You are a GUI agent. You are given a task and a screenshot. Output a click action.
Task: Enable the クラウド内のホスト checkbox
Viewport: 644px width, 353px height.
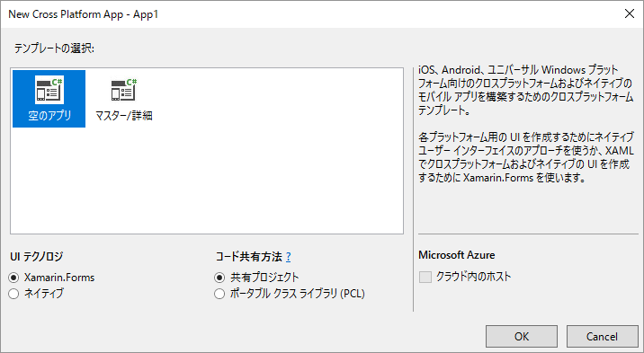pos(425,278)
